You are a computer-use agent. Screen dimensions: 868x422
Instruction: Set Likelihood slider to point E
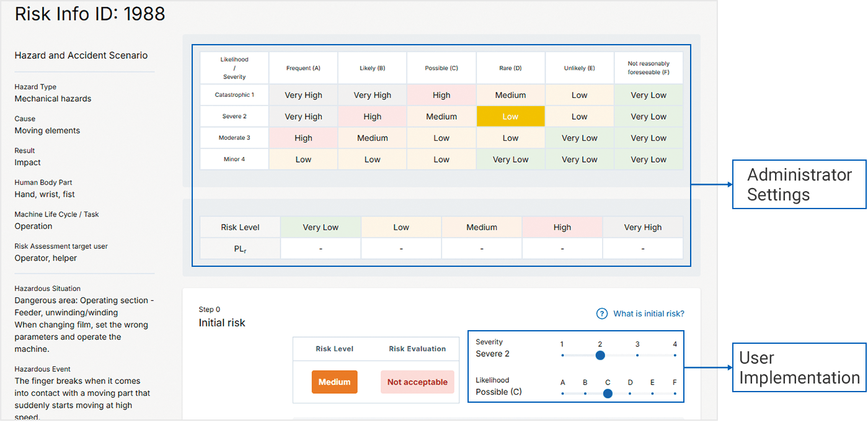tap(652, 393)
